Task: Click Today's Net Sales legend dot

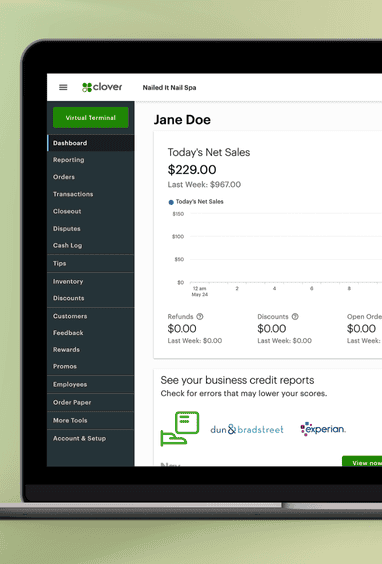Action: point(171,202)
